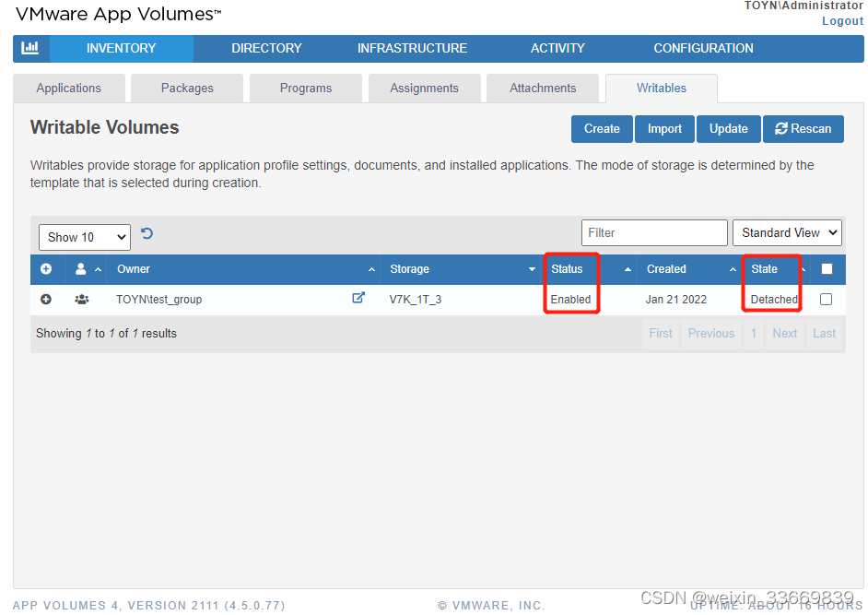
Task: Click the user icon column header
Action: click(81, 268)
